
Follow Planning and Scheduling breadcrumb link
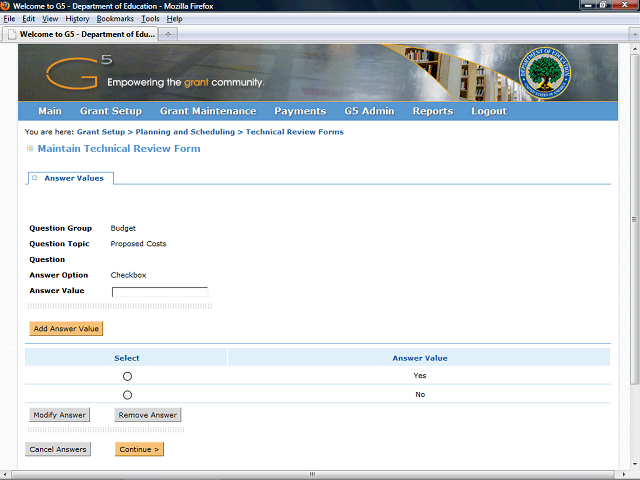[185, 132]
